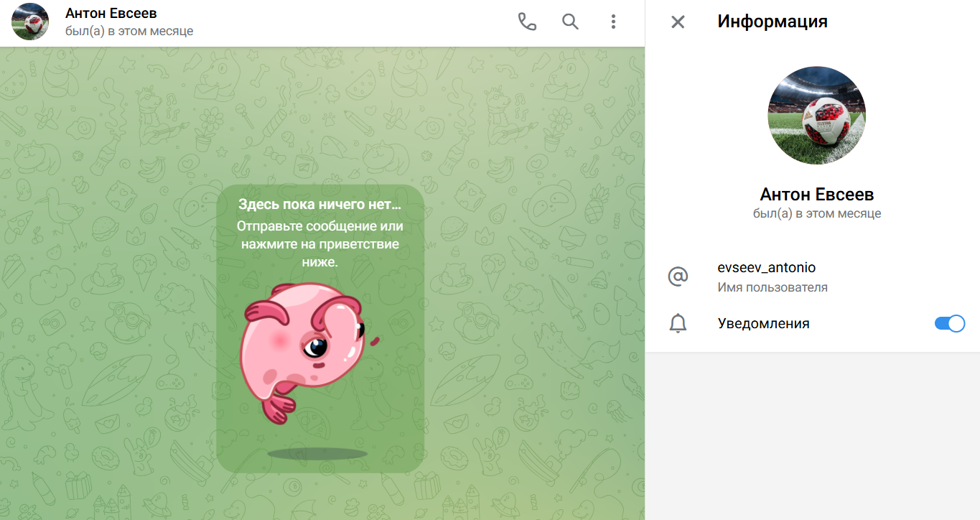The height and width of the screenshot is (520, 980).
Task: Click the small avatar in the chat header
Action: (x=30, y=22)
